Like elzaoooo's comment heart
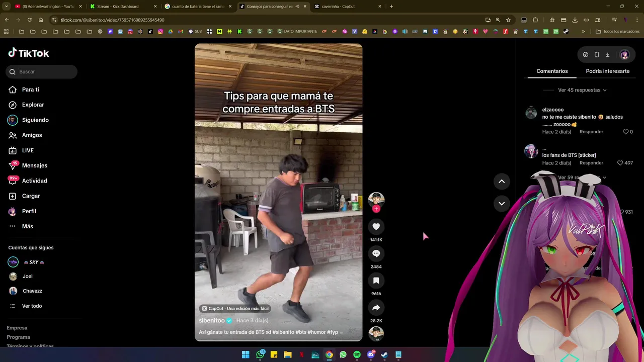This screenshot has width=644, height=362. (626, 132)
